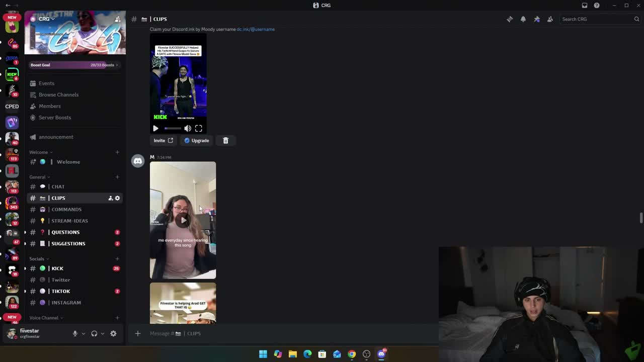Play the Kick clip video
The height and width of the screenshot is (362, 644).
(x=155, y=128)
